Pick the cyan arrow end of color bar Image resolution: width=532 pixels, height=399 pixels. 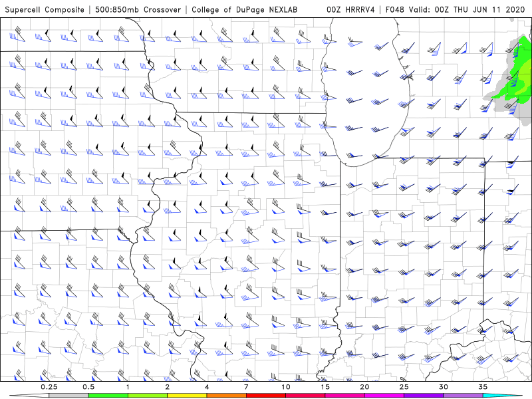click(x=503, y=396)
